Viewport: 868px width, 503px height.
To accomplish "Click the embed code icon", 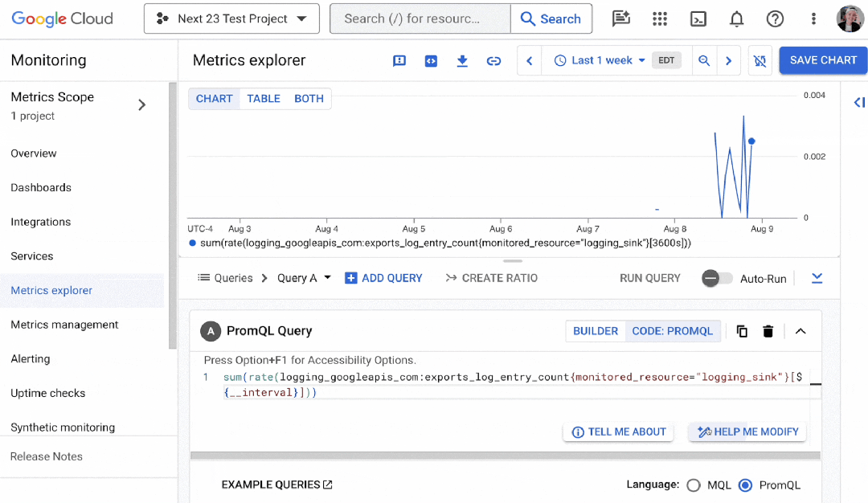I will [x=431, y=61].
